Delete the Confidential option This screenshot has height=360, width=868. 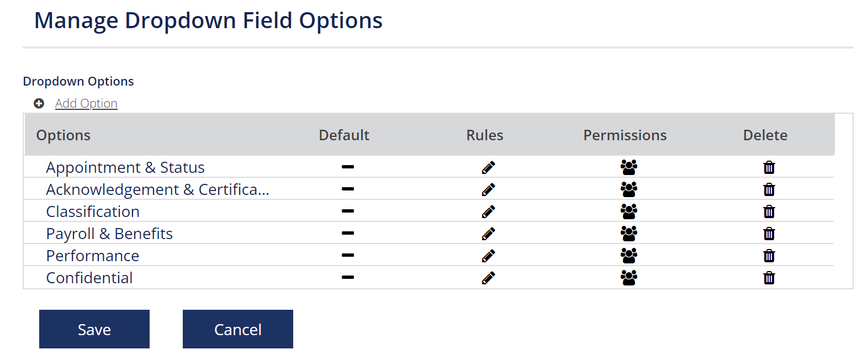coord(769,278)
